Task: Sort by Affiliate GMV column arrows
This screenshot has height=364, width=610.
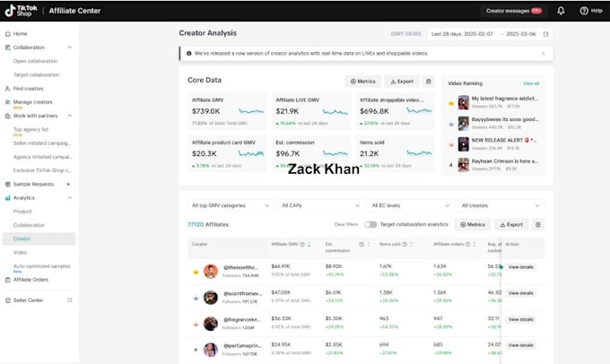Action: click(x=309, y=245)
